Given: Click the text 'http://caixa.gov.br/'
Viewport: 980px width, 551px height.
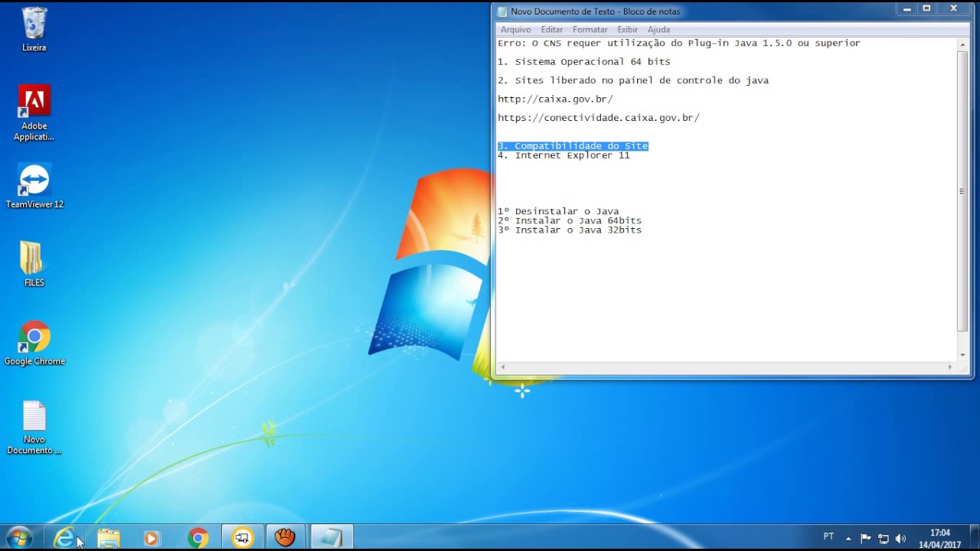Looking at the screenshot, I should 555,99.
